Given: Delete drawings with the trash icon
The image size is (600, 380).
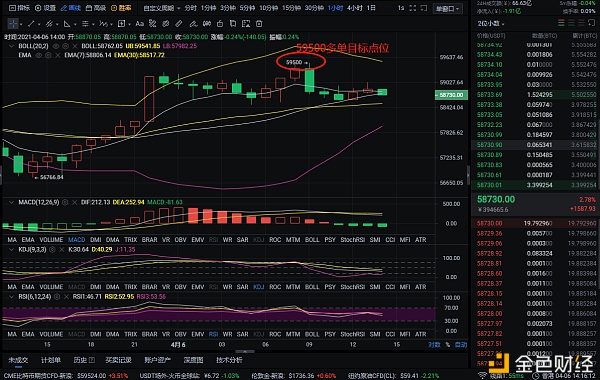Looking at the screenshot, I should [259, 24].
